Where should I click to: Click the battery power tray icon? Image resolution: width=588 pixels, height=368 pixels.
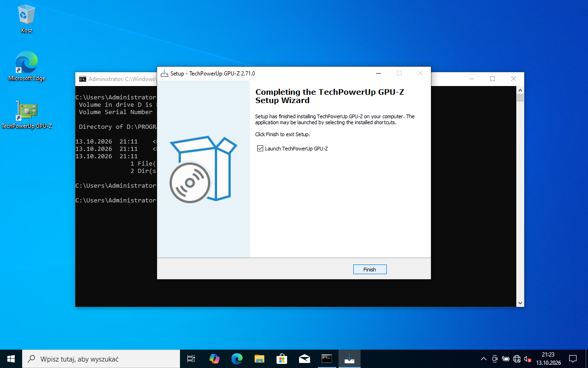(506, 359)
